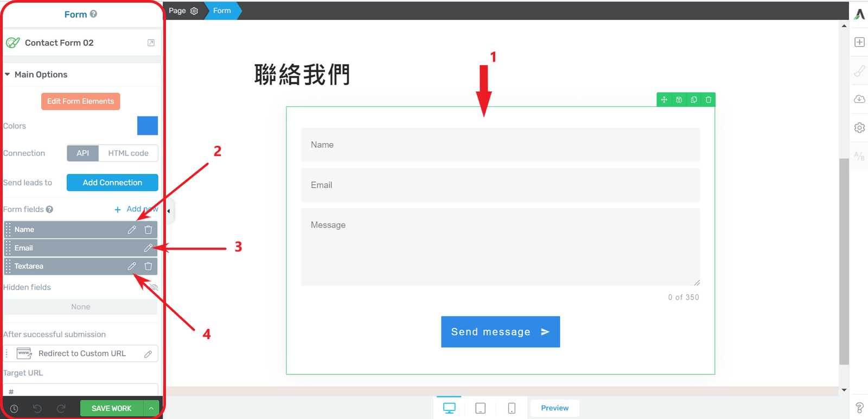Open revision history clock icon

tap(14, 409)
